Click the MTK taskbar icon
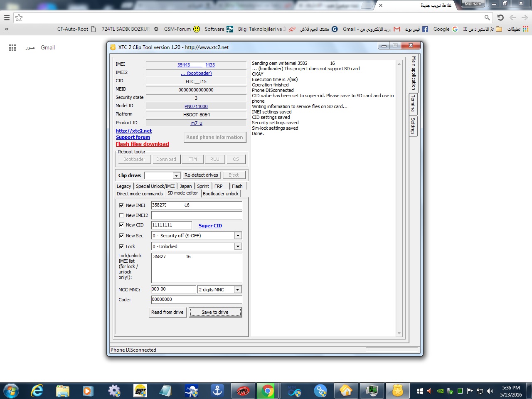The width and height of the screenshot is (532, 399). (x=294, y=391)
